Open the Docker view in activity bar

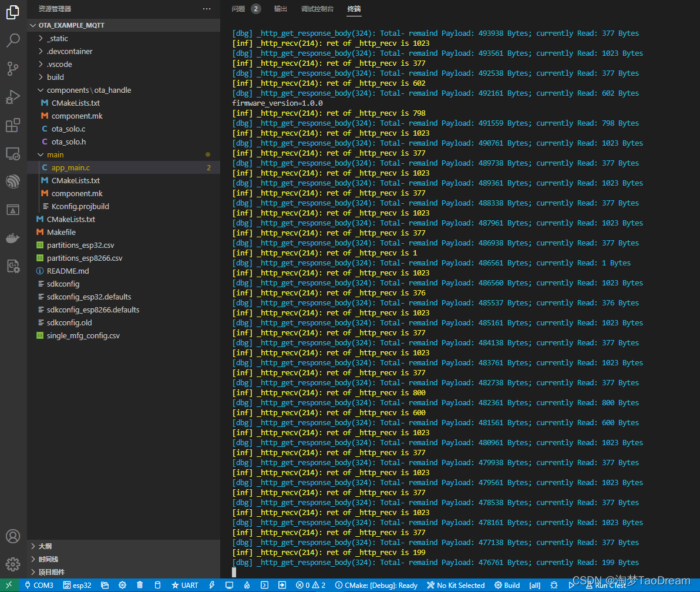[13, 238]
